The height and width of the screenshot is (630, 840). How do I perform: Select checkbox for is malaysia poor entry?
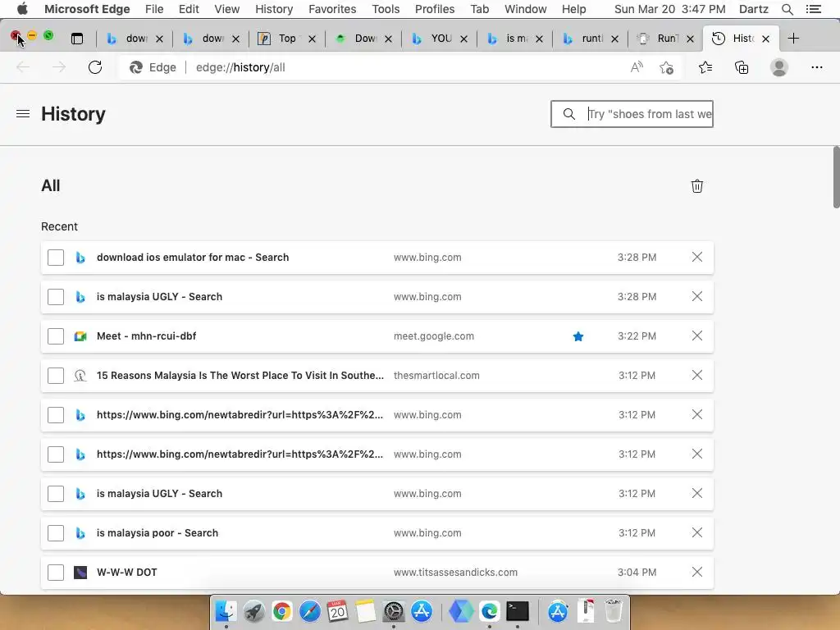tap(56, 533)
